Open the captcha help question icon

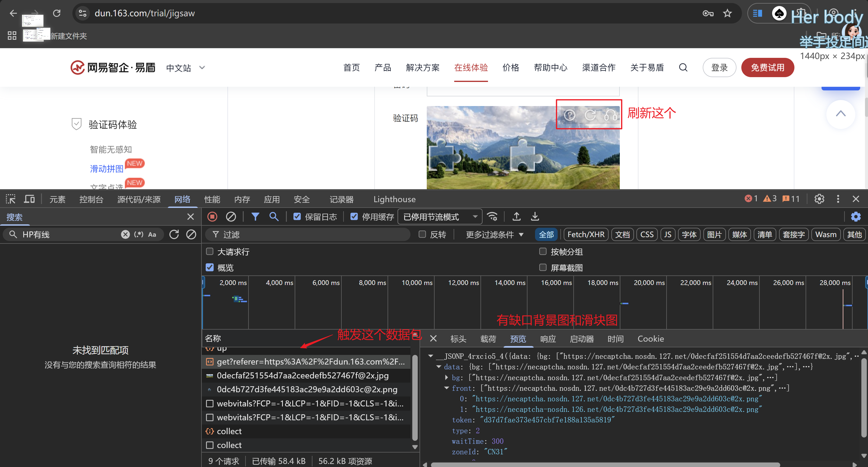(x=569, y=115)
